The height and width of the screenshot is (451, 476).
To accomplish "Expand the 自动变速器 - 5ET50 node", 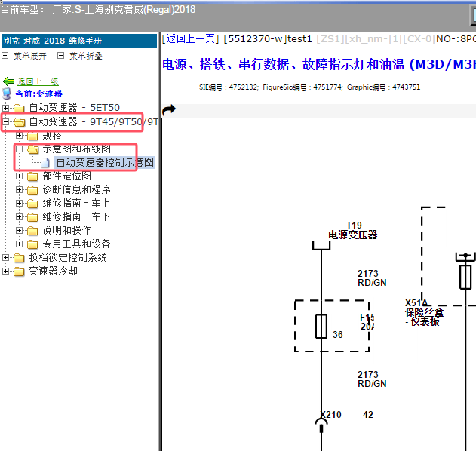I will pyautogui.click(x=5, y=107).
